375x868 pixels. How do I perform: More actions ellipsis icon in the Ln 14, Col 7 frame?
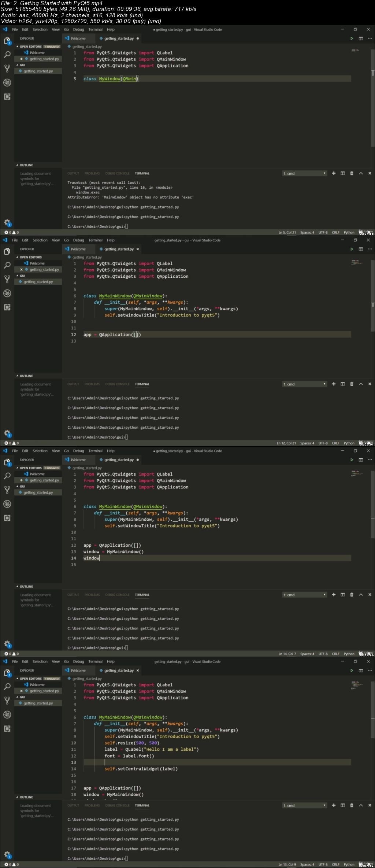(x=370, y=460)
